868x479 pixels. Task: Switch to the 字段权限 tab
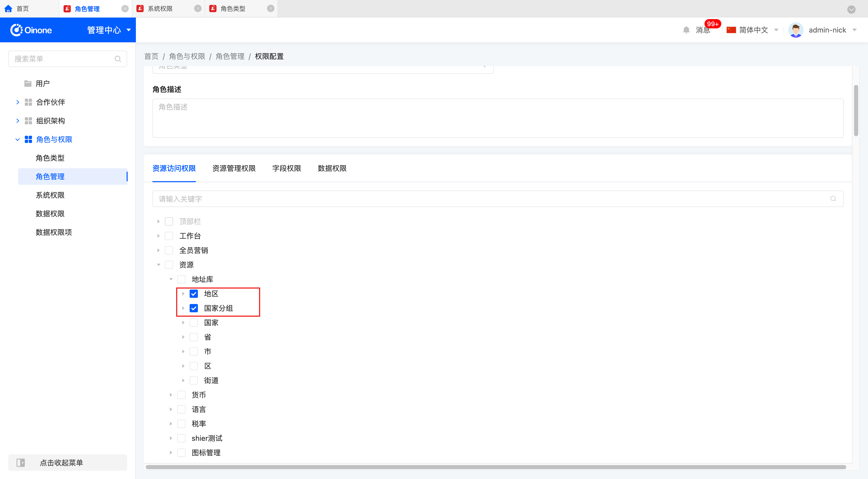[286, 168]
